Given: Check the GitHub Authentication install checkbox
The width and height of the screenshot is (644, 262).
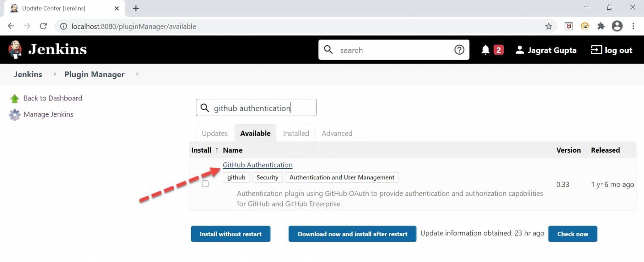Looking at the screenshot, I should point(205,184).
